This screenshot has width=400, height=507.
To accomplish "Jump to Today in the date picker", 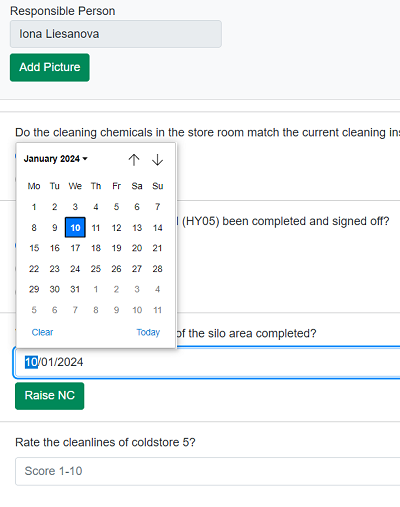I will (x=148, y=332).
